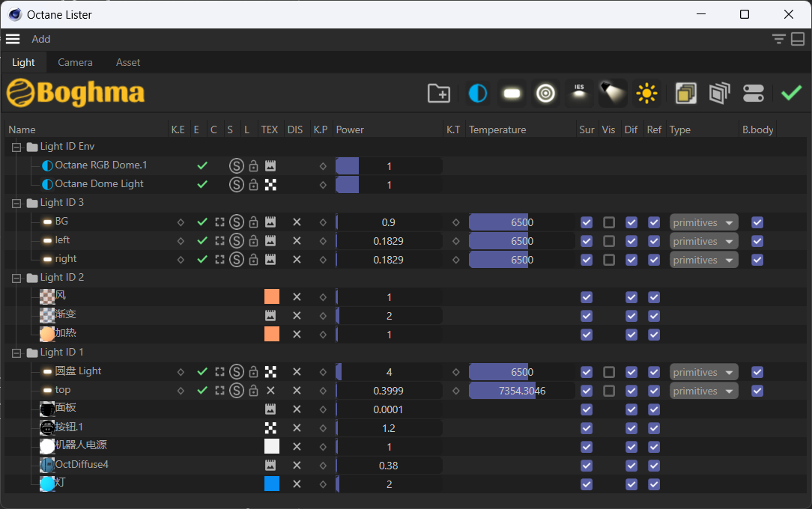The width and height of the screenshot is (812, 509).
Task: Open Type dropdown for 圆盘 Light
Action: coord(703,372)
